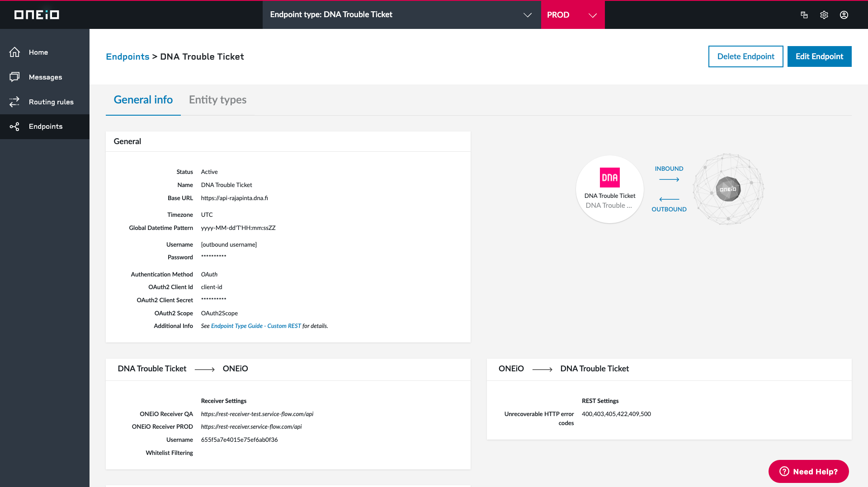This screenshot has width=868, height=487.
Task: Go to Routing rules in sidebar
Action: coord(45,102)
